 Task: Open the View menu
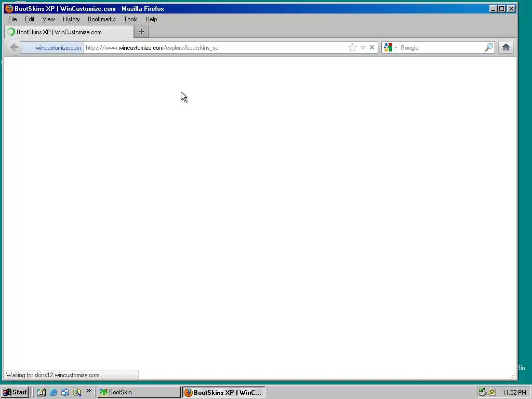48,19
